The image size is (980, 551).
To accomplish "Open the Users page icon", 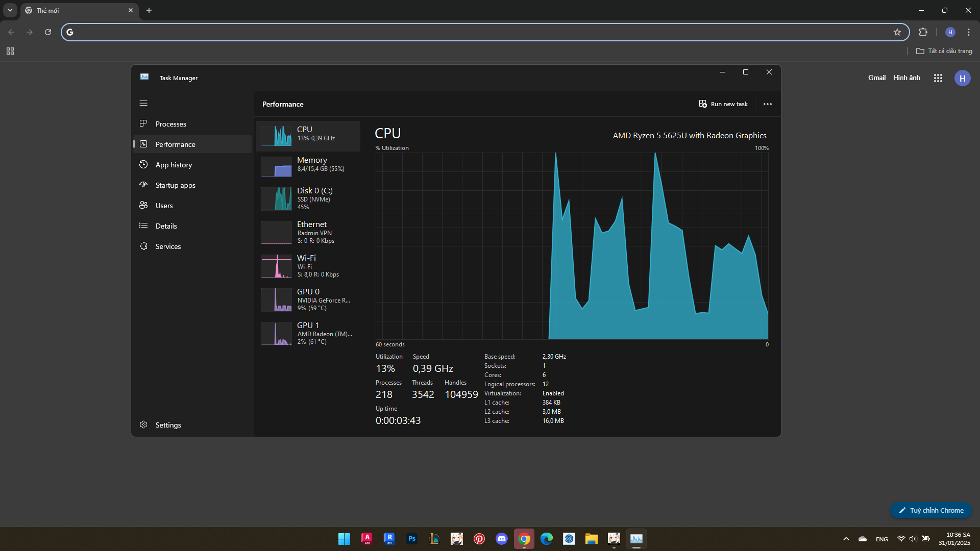I will tap(143, 205).
